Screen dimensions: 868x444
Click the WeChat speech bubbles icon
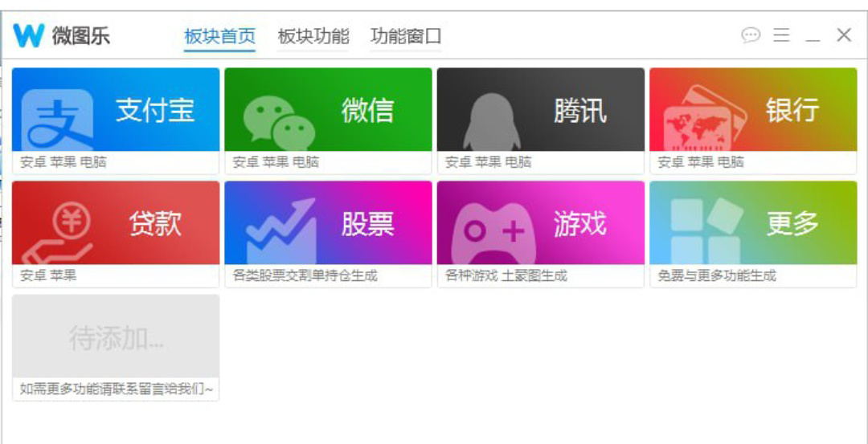[279, 124]
